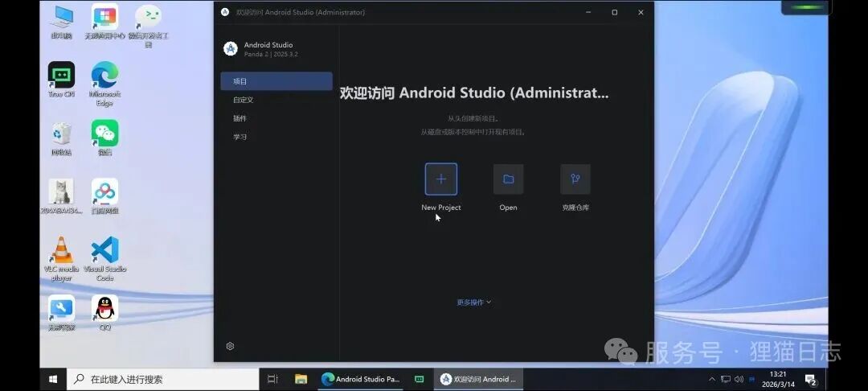Image resolution: width=868 pixels, height=391 pixels.
Task: Select the 自定义 tab in sidebar
Action: 276,100
